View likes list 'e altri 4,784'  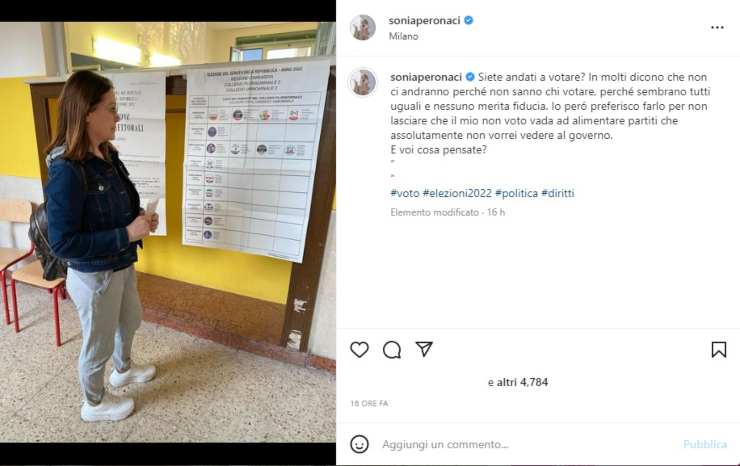pos(518,382)
